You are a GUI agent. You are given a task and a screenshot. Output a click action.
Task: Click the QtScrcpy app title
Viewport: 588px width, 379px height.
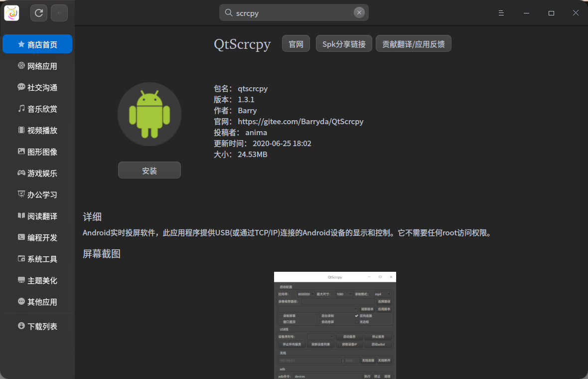pyautogui.click(x=242, y=44)
